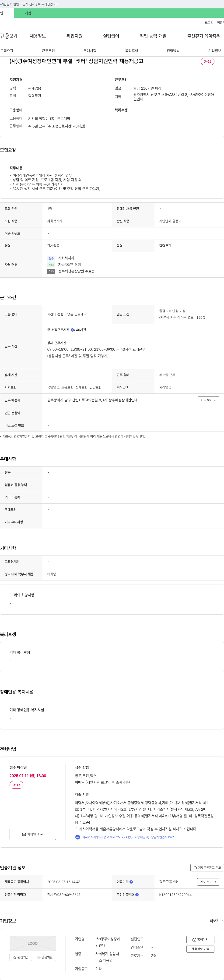Open the company 홈페이지 button

tap(200, 940)
